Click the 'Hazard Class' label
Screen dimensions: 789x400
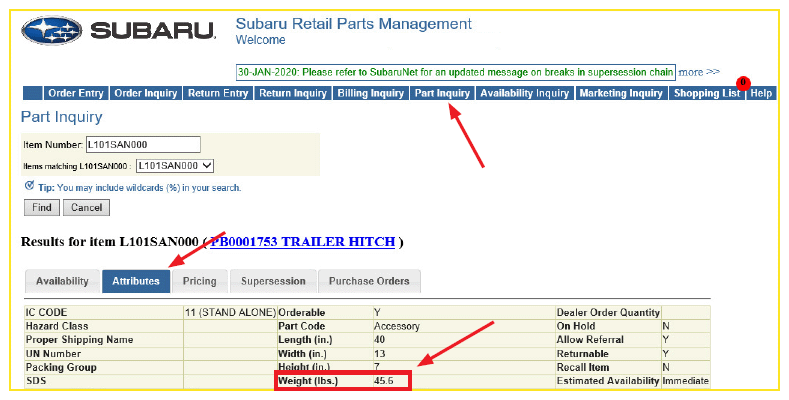click(57, 326)
